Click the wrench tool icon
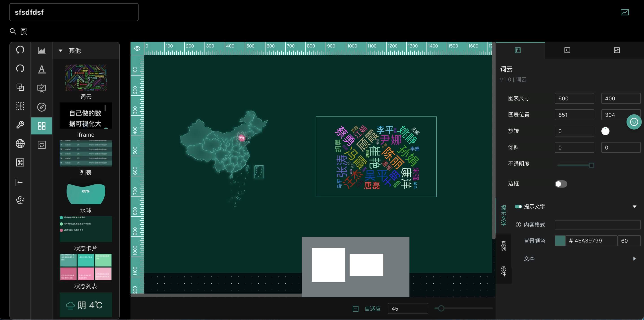Viewport: 644px width, 320px height. (x=20, y=125)
